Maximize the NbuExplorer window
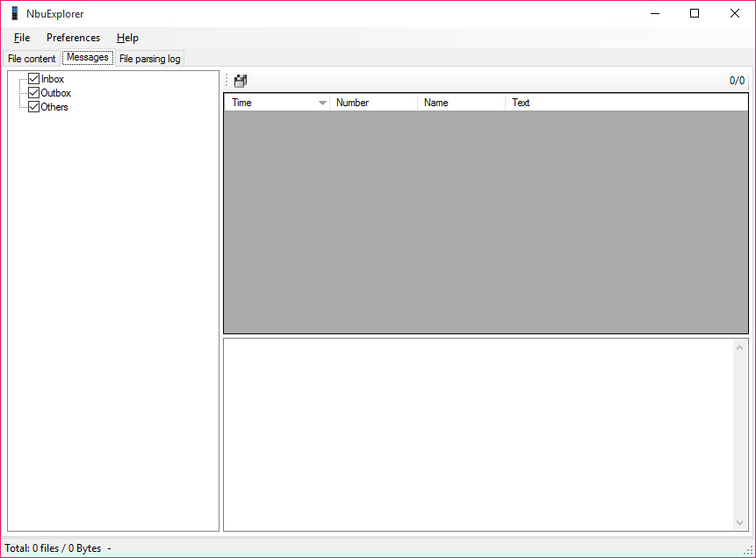 point(695,13)
